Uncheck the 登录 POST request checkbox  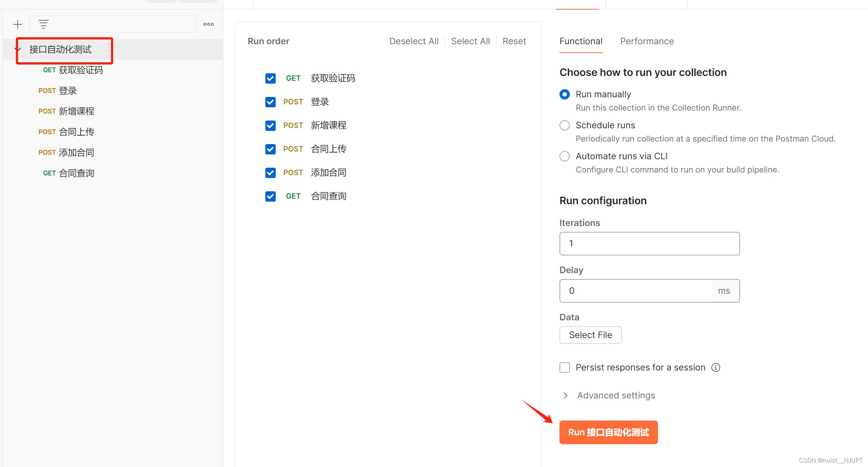(x=271, y=102)
